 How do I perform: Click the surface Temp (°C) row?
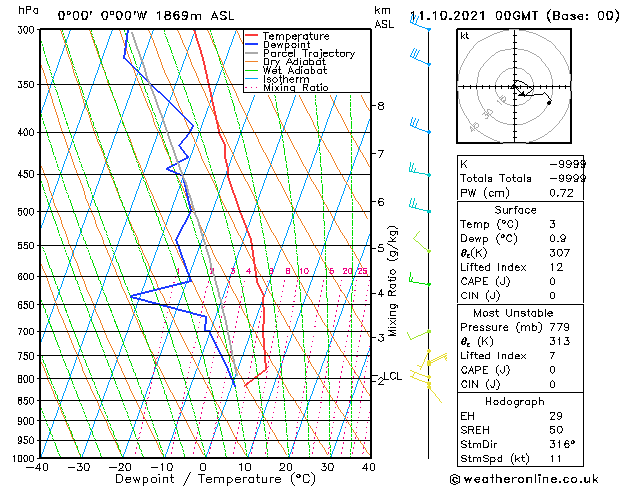[520, 224]
